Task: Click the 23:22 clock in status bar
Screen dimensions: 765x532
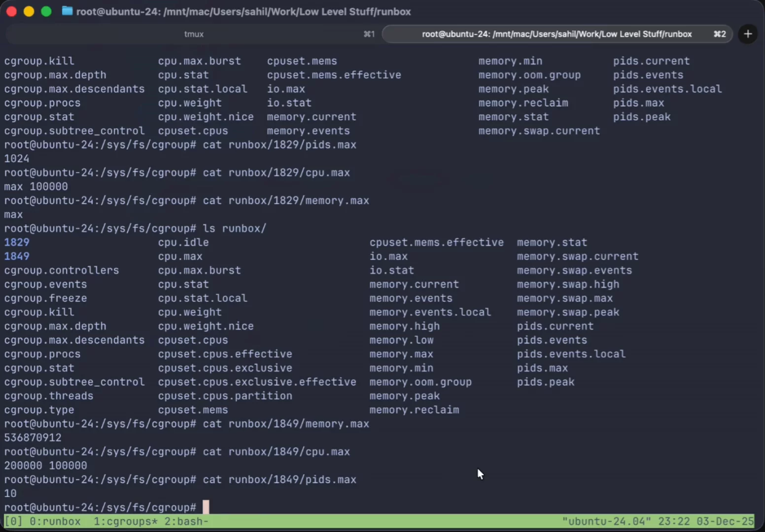Action: pyautogui.click(x=674, y=521)
